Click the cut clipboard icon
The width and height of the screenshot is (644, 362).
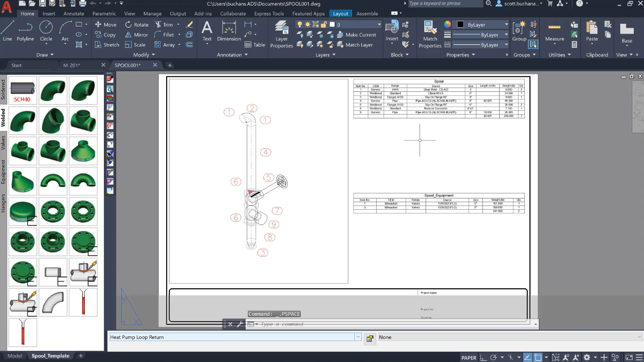pos(608,24)
